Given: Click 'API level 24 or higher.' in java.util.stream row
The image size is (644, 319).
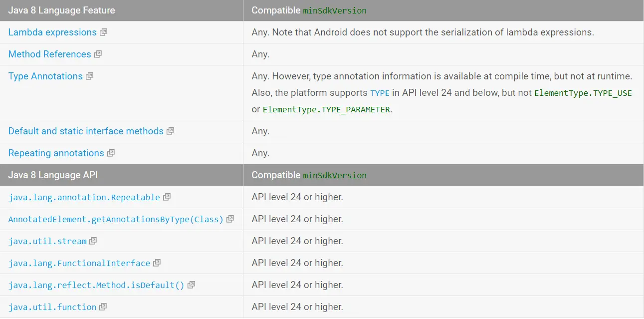Looking at the screenshot, I should click(297, 241).
